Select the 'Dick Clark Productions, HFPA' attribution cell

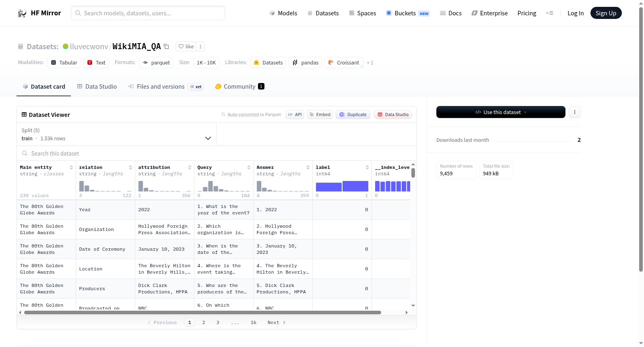point(165,289)
